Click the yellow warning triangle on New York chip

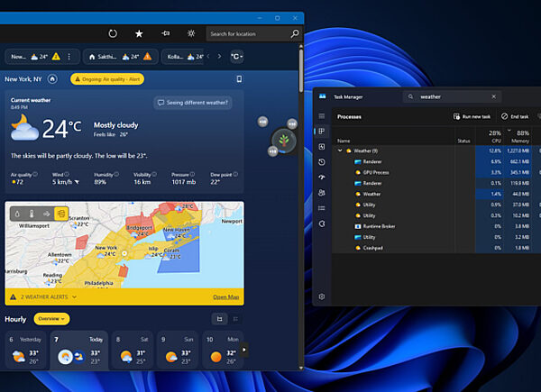56,57
